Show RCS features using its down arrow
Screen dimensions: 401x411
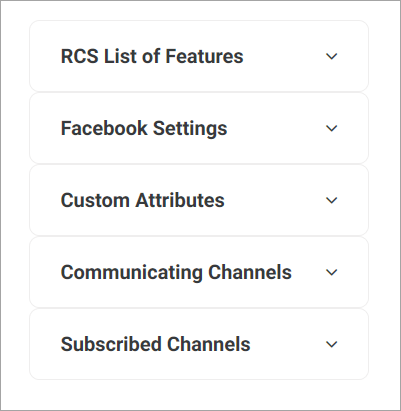pos(331,56)
